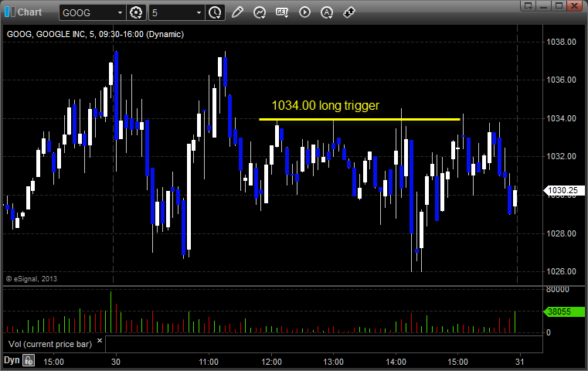Click the 11:00 time axis label
The width and height of the screenshot is (588, 371).
tap(209, 362)
